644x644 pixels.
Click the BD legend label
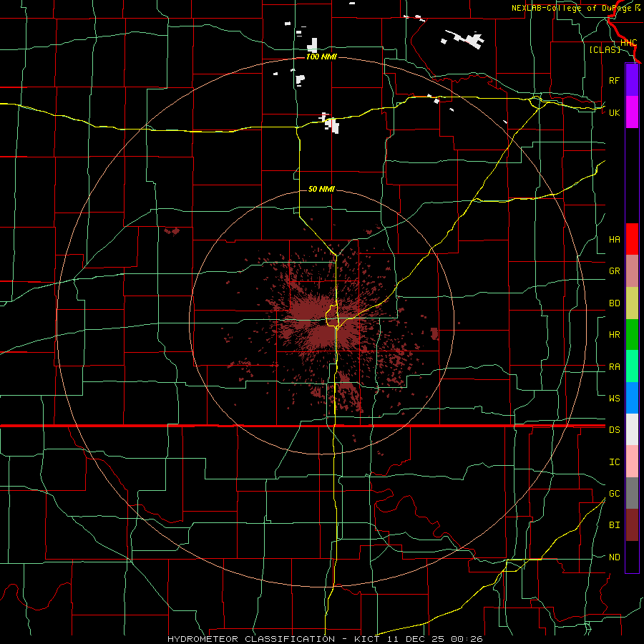click(614, 303)
